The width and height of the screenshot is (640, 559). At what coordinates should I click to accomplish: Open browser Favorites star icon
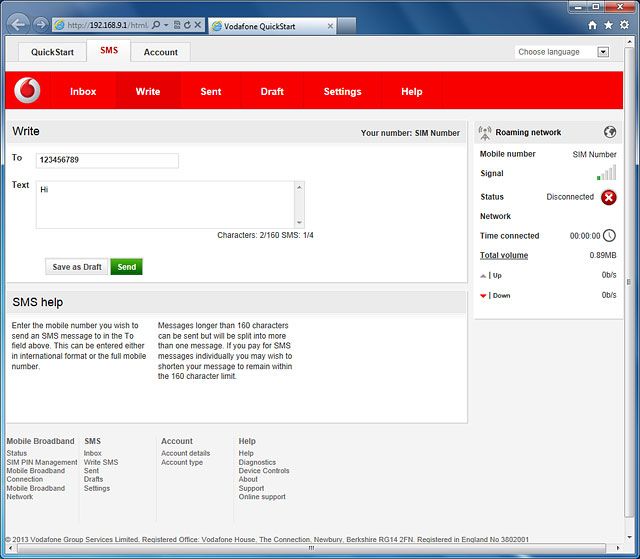pyautogui.click(x=608, y=24)
